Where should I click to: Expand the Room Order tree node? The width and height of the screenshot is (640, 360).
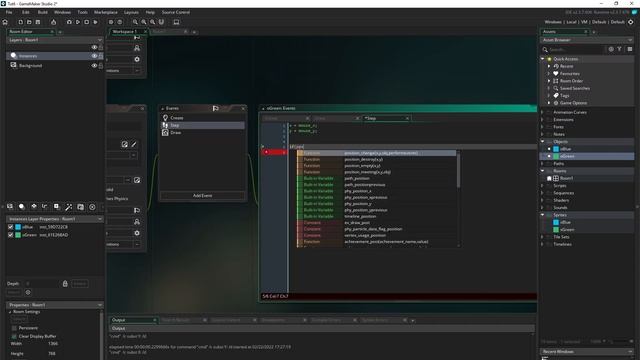click(549, 81)
